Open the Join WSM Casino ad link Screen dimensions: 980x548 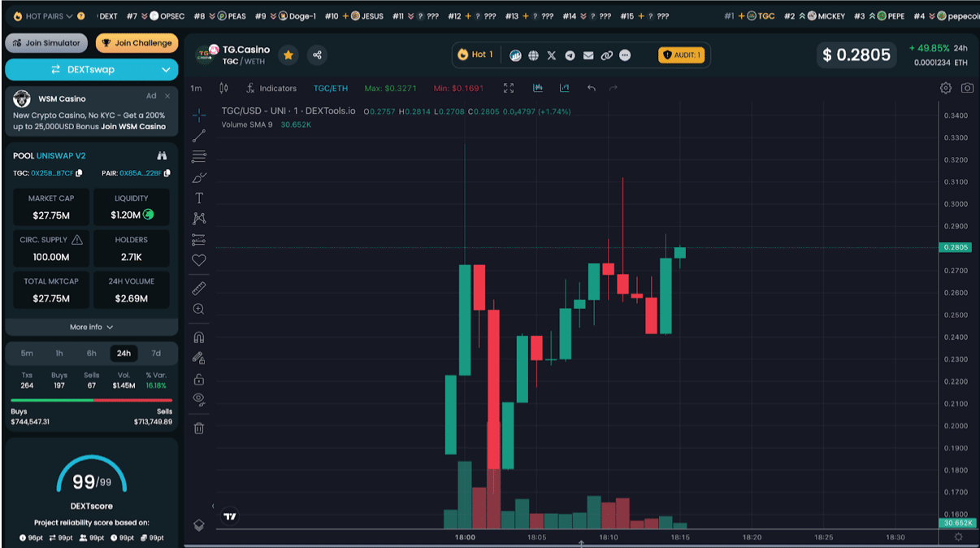(x=133, y=126)
